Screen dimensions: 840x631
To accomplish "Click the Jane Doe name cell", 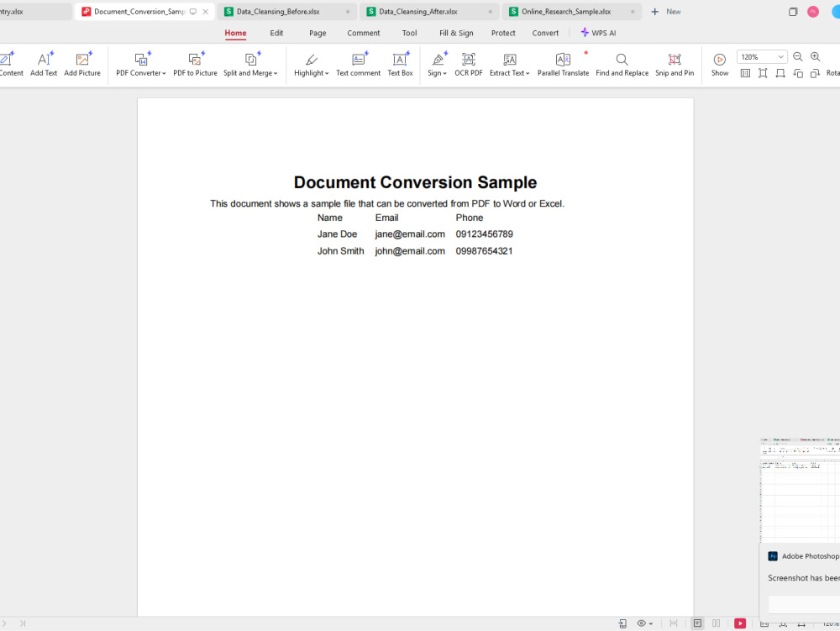I will click(337, 234).
